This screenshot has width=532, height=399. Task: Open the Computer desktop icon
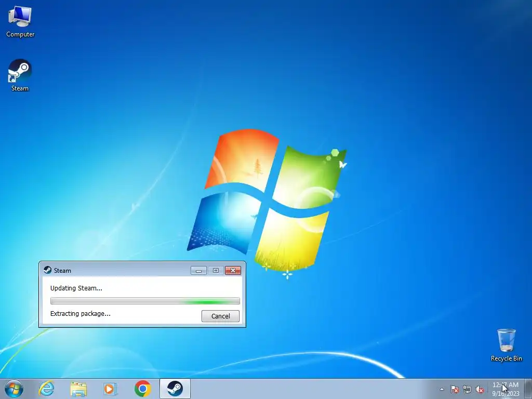20,22
